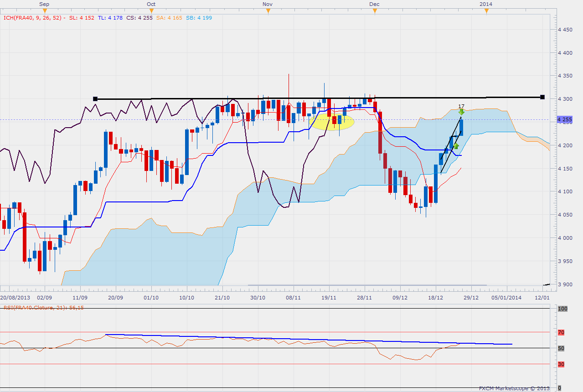The image size is (583, 392).
Task: Click the Sep month label in the top timeline
Action: [x=44, y=4]
